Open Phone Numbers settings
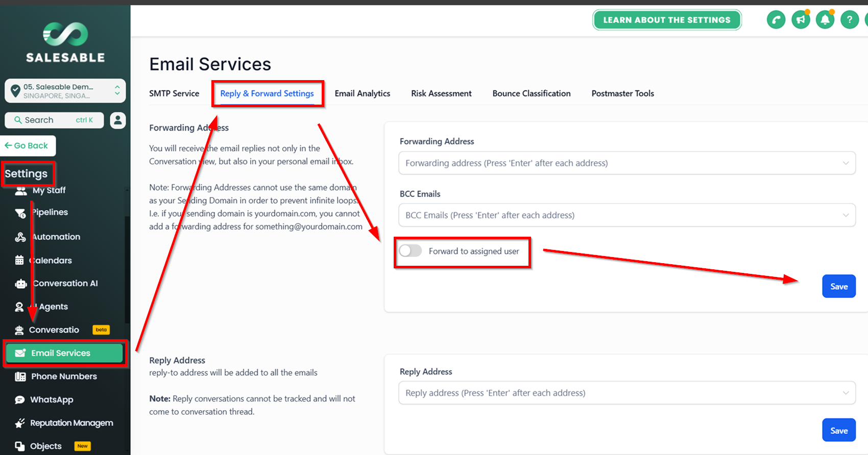868x455 pixels. [x=64, y=376]
